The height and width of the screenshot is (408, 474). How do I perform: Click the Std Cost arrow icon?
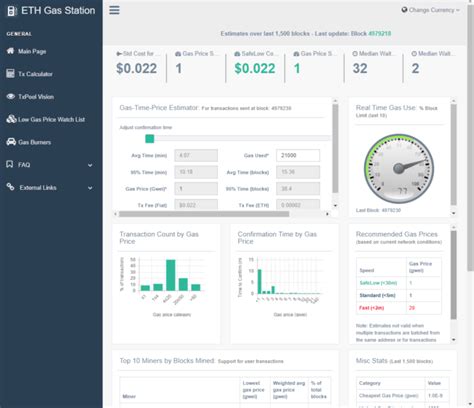(x=119, y=53)
